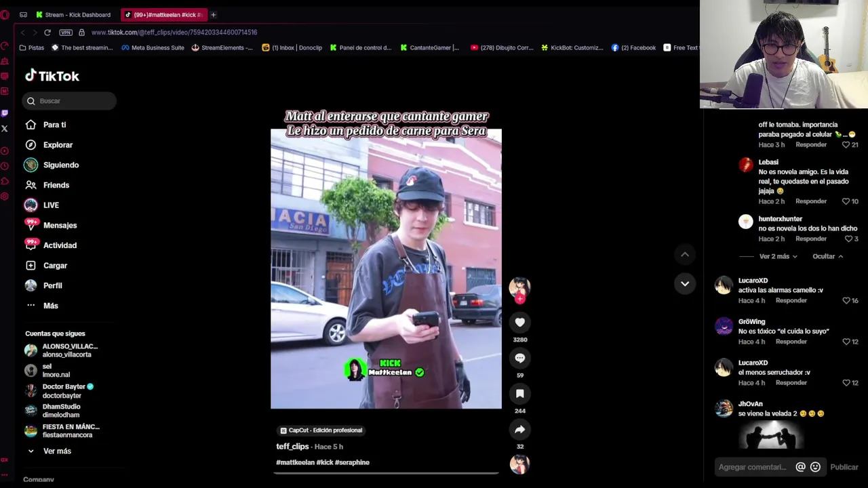Open DhamStudio followed account

52,411
